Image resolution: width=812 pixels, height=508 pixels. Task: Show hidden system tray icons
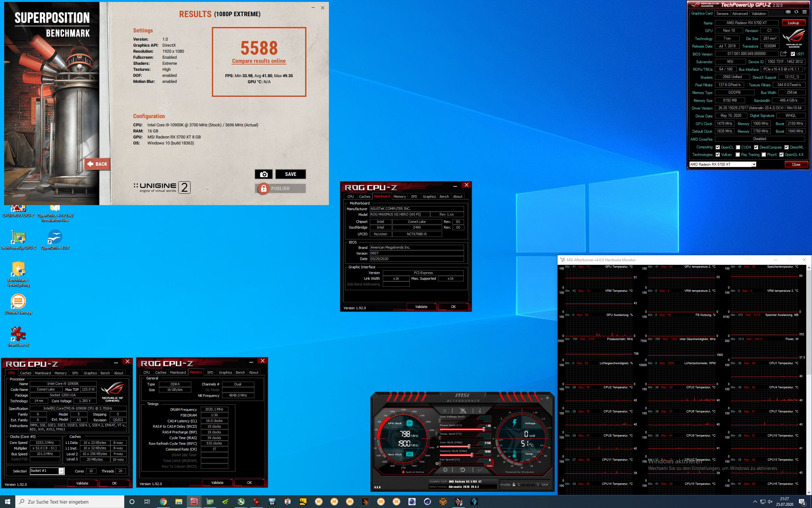click(x=755, y=502)
